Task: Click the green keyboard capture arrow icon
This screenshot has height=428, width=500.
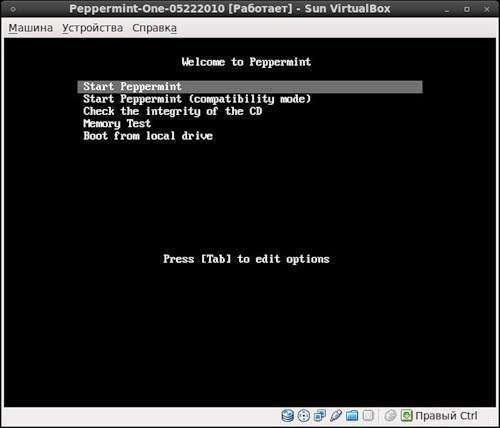Action: (407, 416)
